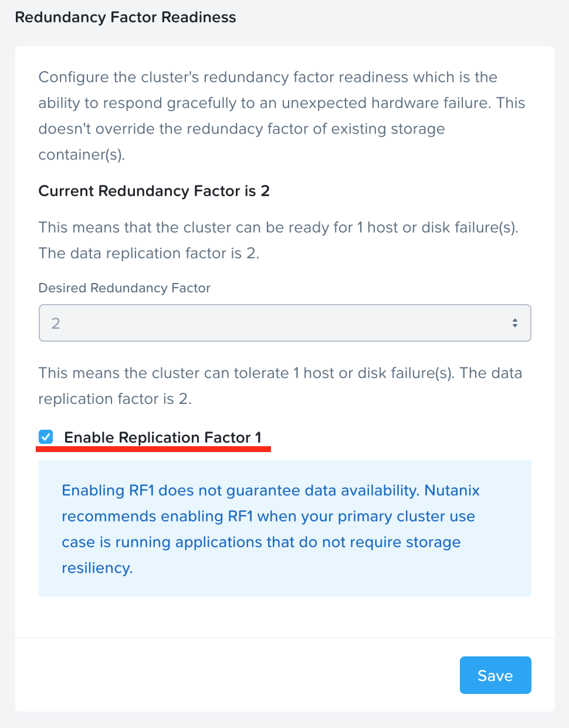Toggle the Enable Replication Factor 1 checkbox
569x728 pixels.
(46, 437)
